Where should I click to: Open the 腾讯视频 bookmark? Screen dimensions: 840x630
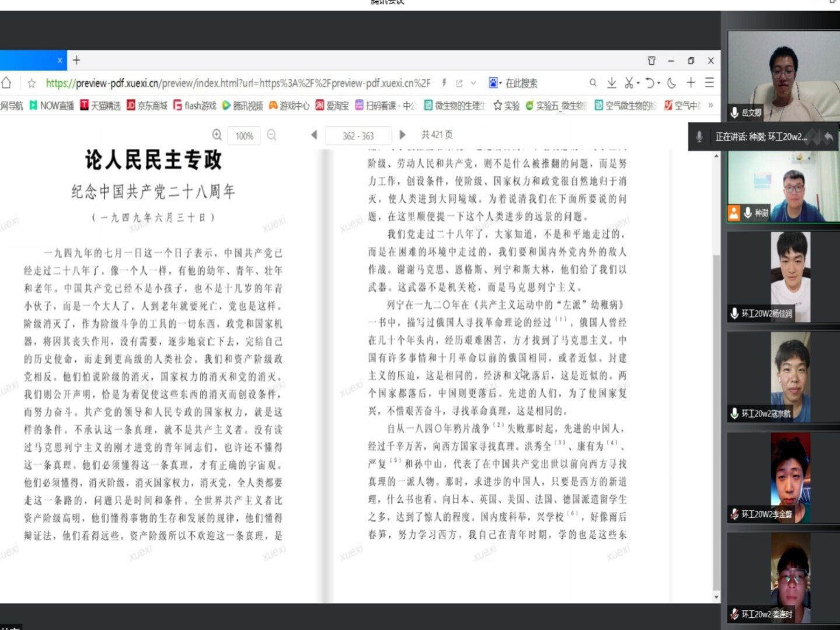tap(242, 106)
